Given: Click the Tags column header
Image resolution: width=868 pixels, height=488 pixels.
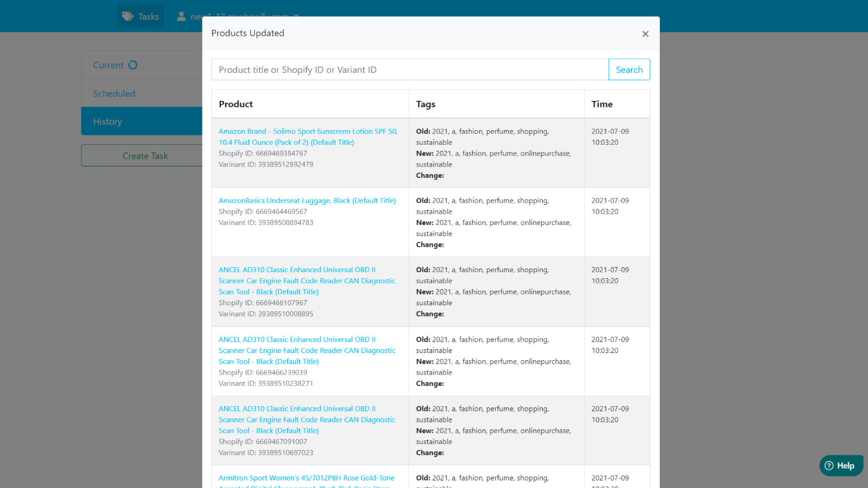Looking at the screenshot, I should 426,104.
